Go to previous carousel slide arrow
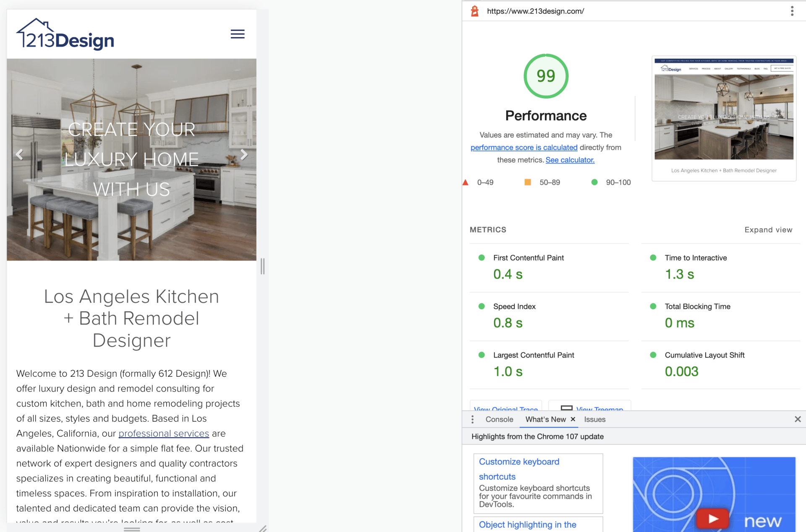 (x=19, y=154)
